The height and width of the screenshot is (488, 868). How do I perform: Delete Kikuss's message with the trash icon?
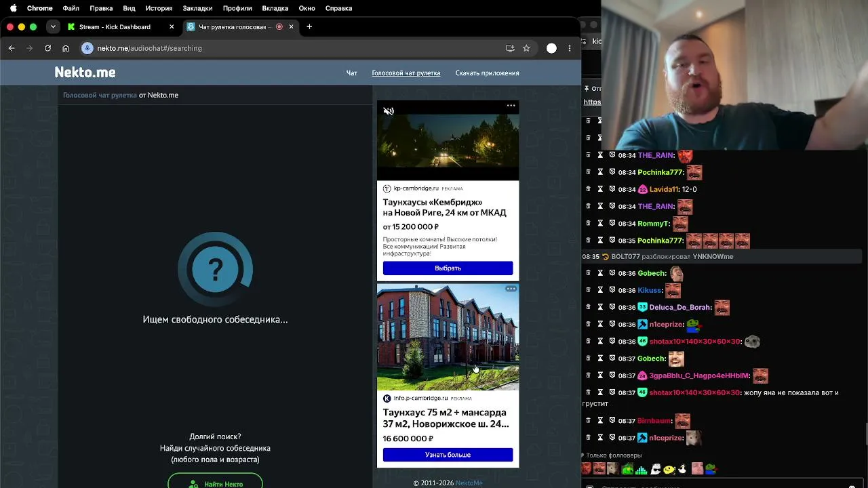(x=589, y=290)
